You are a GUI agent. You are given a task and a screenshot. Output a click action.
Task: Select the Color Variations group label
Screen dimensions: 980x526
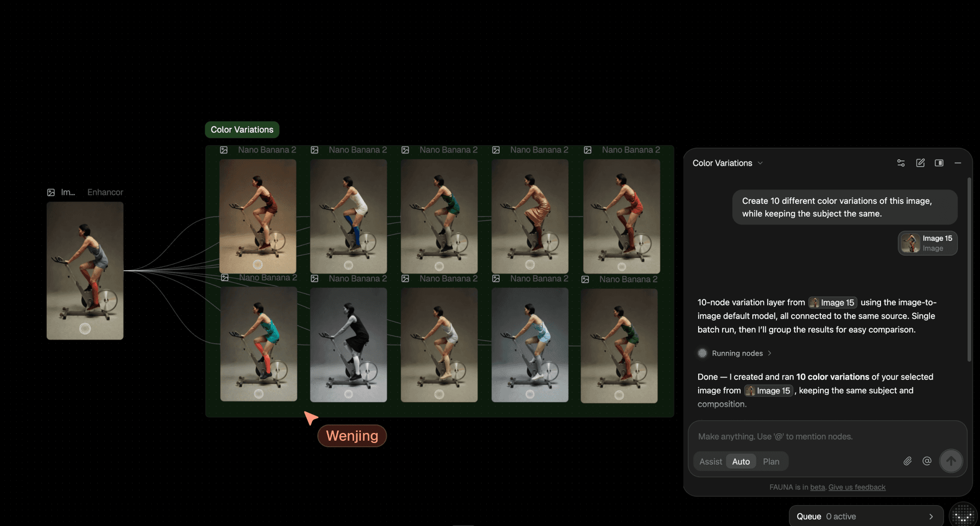(242, 130)
